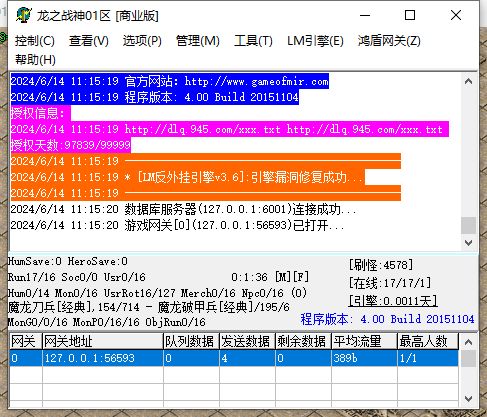Click the [刷怪:4578] status label
The width and height of the screenshot is (487, 417).
click(381, 265)
